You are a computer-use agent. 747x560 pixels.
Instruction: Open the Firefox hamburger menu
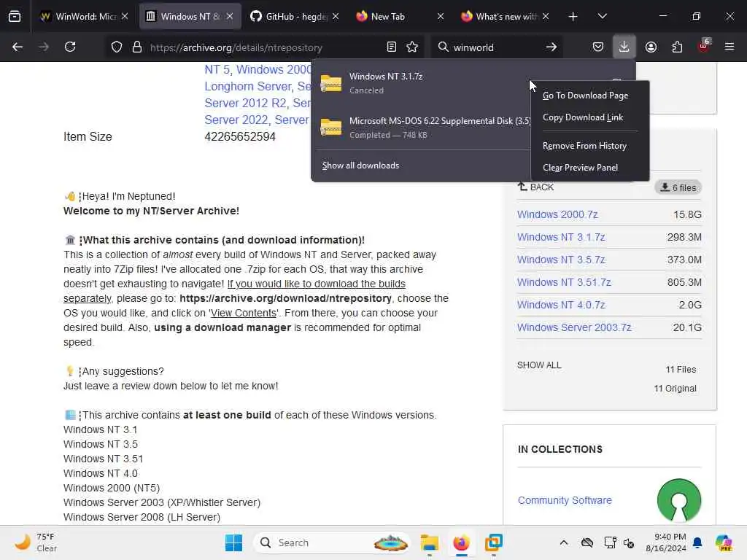click(x=729, y=47)
